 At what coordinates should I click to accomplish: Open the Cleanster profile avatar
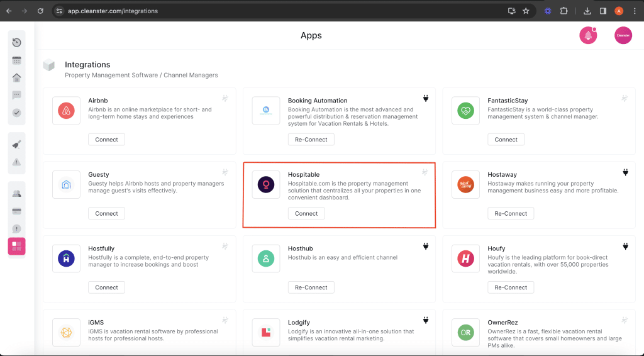[623, 36]
